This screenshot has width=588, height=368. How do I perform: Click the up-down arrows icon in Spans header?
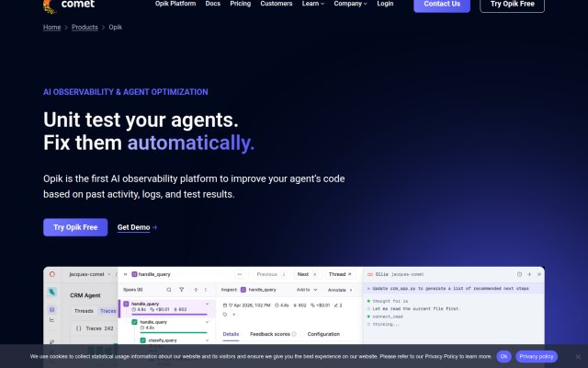click(196, 290)
